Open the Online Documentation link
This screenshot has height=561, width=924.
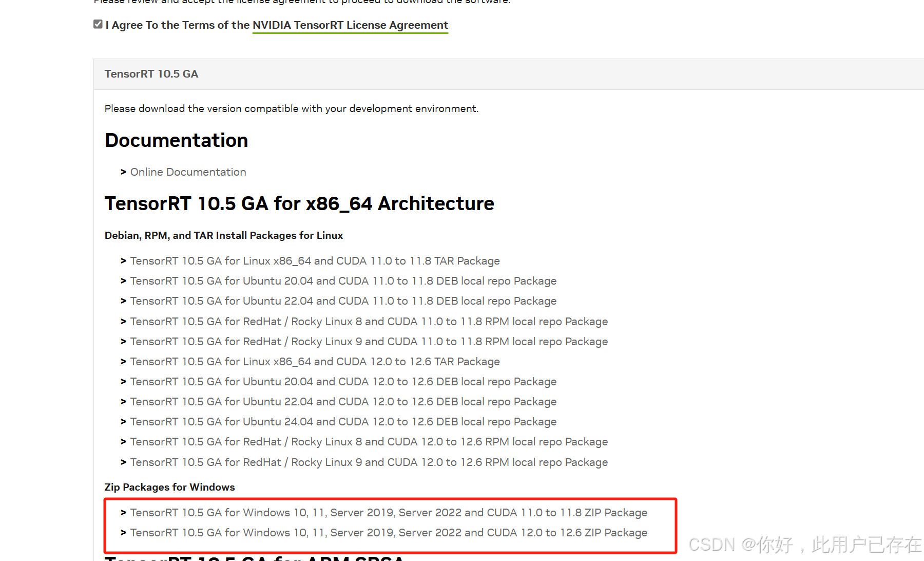(x=188, y=172)
